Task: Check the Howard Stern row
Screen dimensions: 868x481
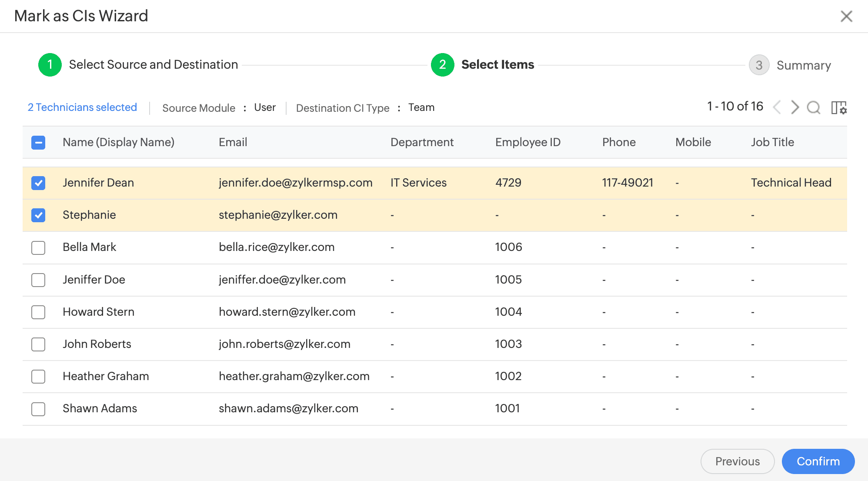Action: [x=38, y=312]
